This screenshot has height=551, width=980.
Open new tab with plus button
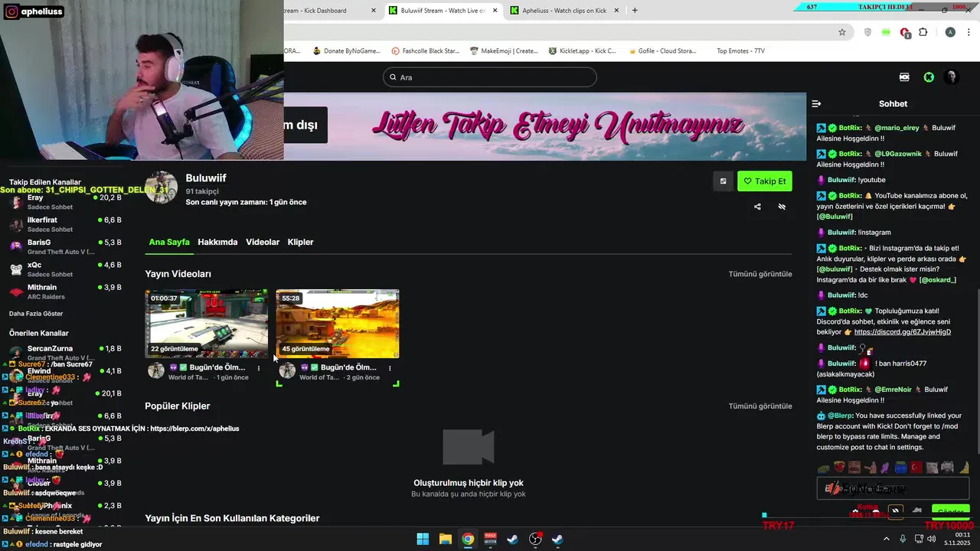pyautogui.click(x=634, y=11)
